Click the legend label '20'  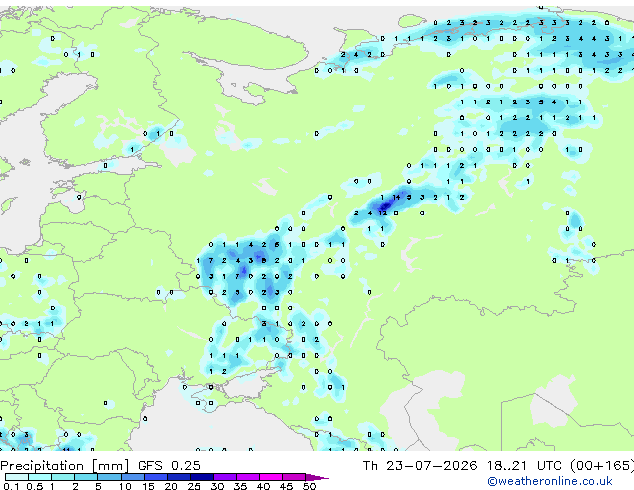171,486
